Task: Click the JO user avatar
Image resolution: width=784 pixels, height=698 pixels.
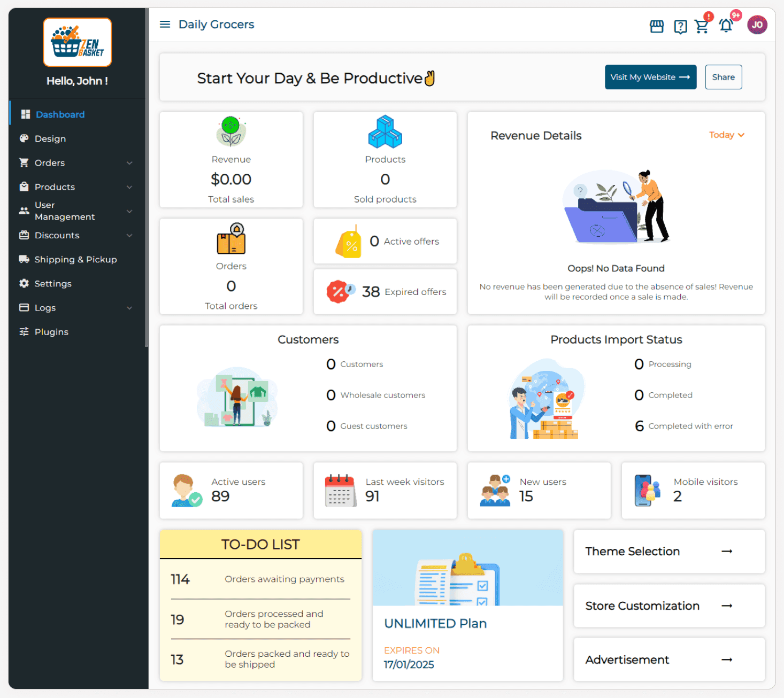Action: pyautogui.click(x=757, y=25)
